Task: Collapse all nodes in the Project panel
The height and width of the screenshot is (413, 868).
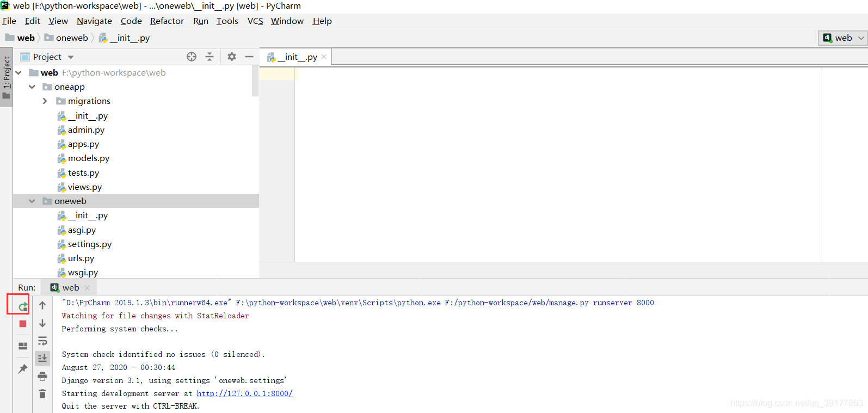Action: (210, 57)
